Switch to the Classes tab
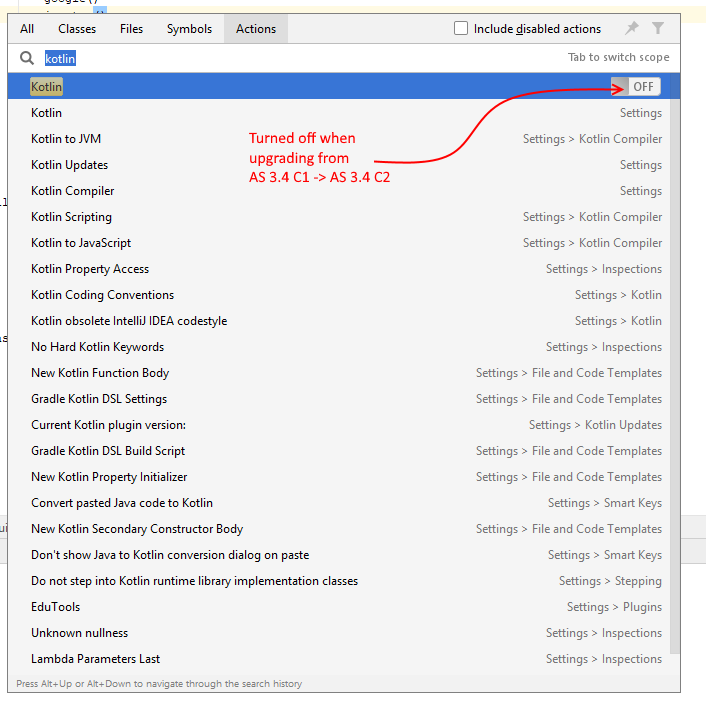The width and height of the screenshot is (706, 714). (77, 29)
